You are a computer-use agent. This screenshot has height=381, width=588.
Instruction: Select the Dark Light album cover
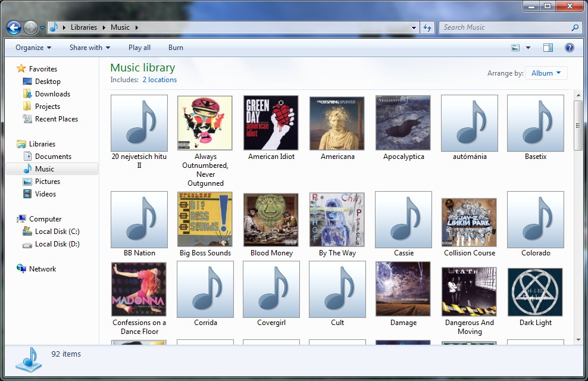tap(536, 293)
